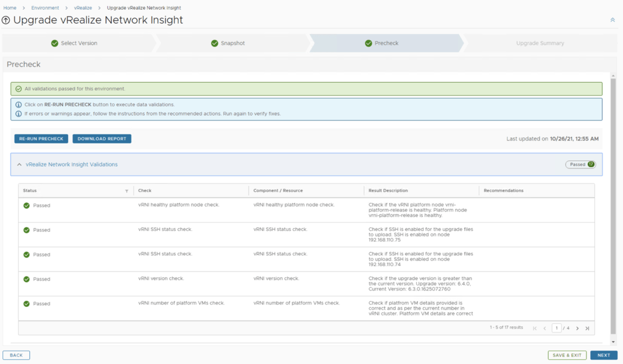Click the SAVE & EXIT button
The height and width of the screenshot is (364, 623).
pos(567,355)
